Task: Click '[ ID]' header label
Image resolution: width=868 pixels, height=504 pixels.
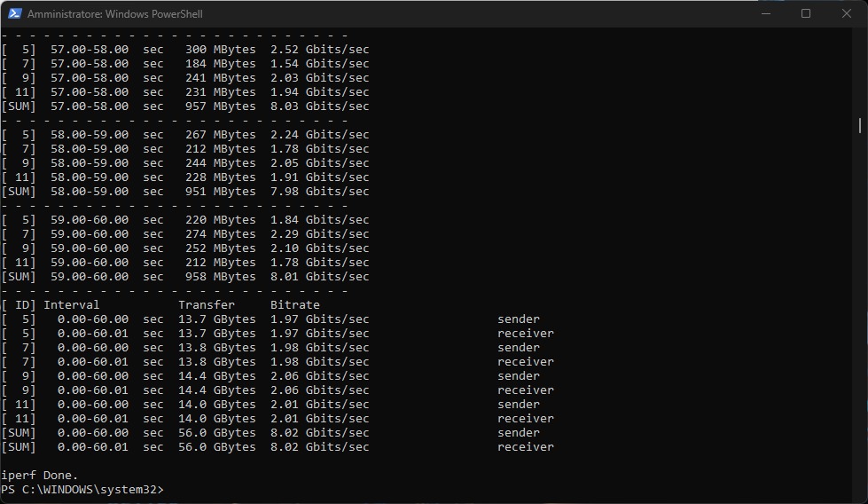Action: [19, 304]
